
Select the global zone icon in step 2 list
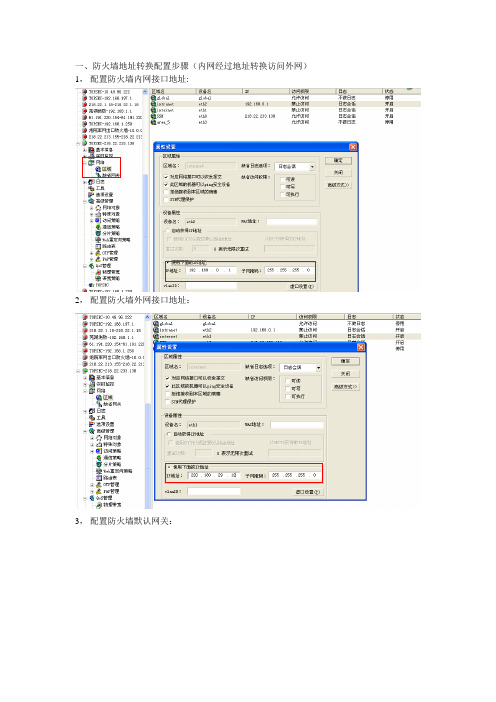tap(156, 323)
